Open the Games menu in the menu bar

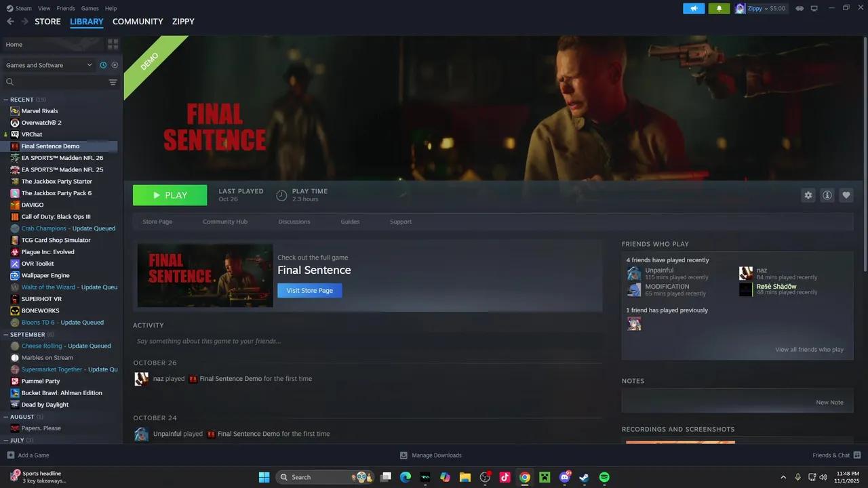[x=90, y=8]
